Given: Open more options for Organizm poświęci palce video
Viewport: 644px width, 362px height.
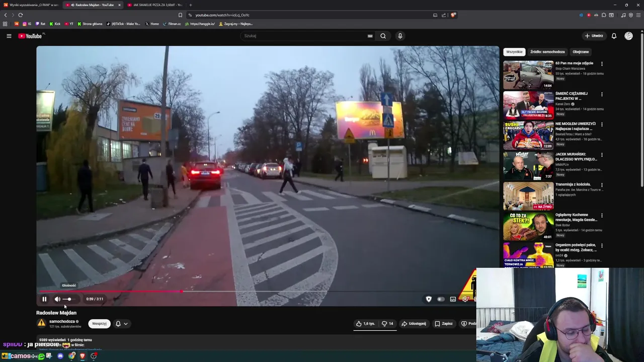Looking at the screenshot, I should click(x=602, y=246).
